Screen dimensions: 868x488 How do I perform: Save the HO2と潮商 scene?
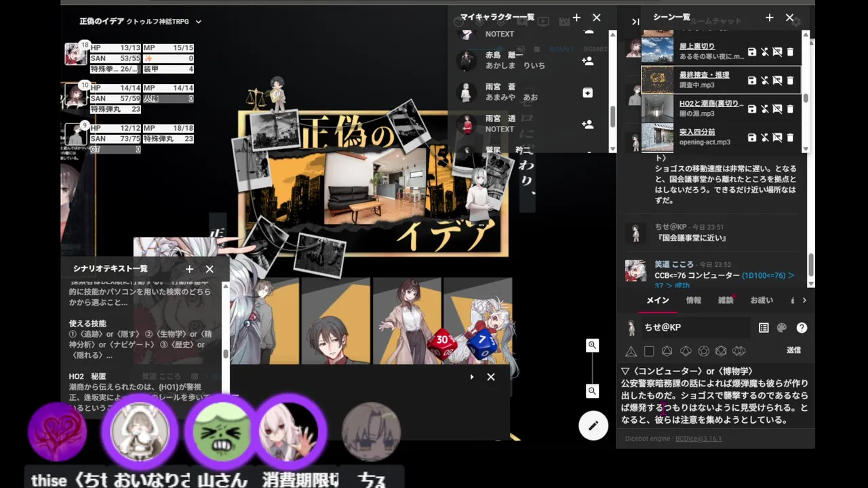pyautogui.click(x=751, y=109)
